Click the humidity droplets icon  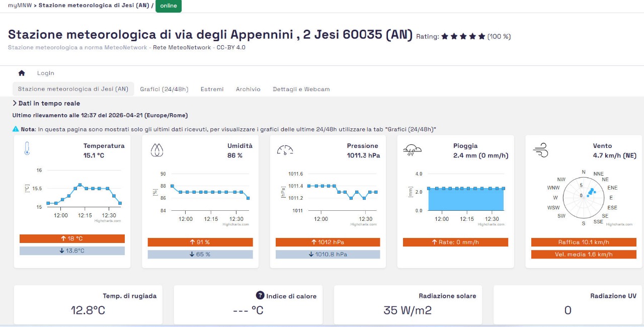point(157,149)
